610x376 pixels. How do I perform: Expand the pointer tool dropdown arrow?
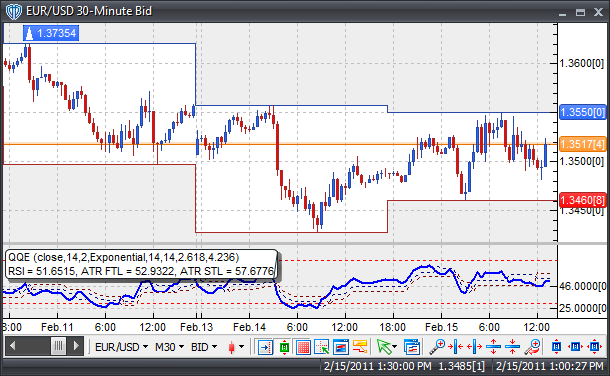click(x=395, y=347)
